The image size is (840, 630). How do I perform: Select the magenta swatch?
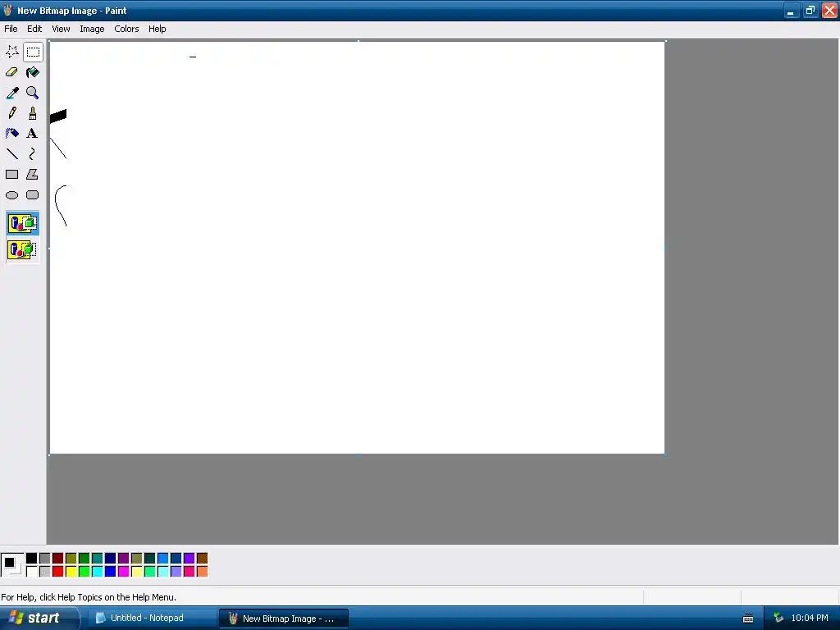(x=124, y=572)
